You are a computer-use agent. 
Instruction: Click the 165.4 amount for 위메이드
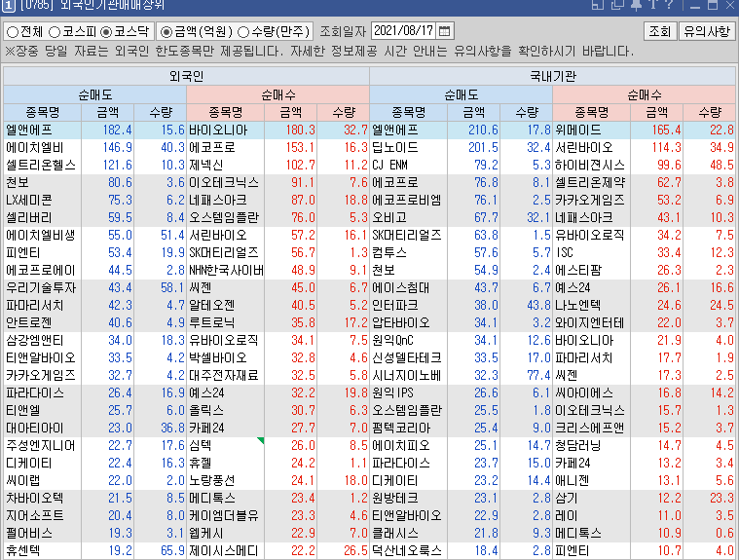click(x=666, y=130)
